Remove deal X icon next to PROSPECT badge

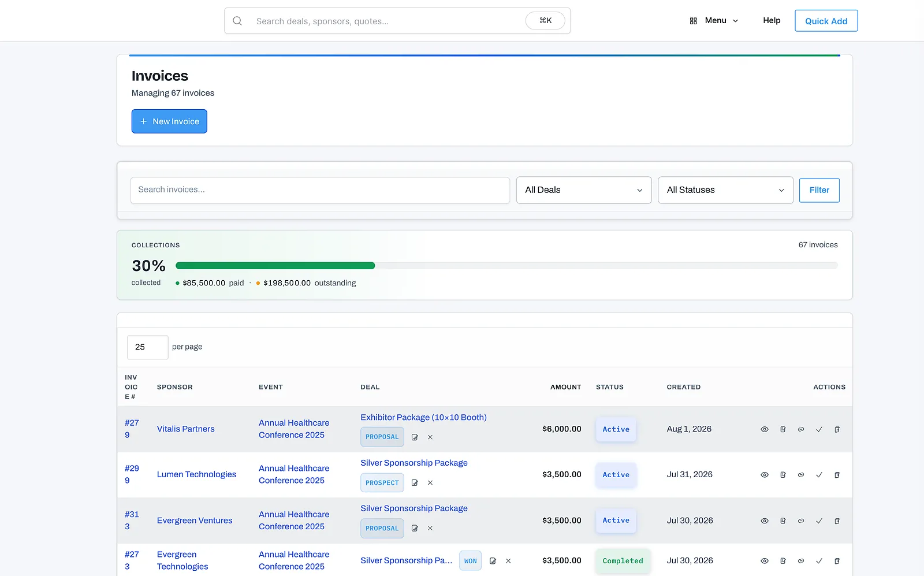point(430,483)
